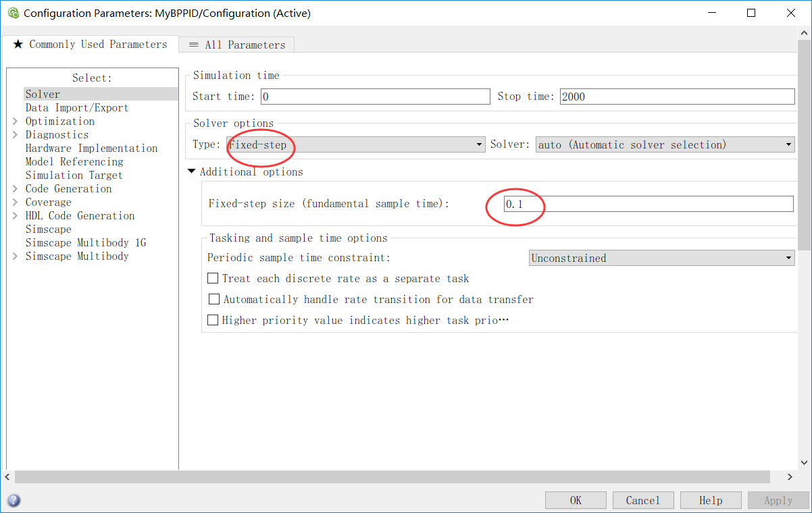The width and height of the screenshot is (812, 513).
Task: Expand the HDL Code Generation node arrow
Action: coord(15,216)
